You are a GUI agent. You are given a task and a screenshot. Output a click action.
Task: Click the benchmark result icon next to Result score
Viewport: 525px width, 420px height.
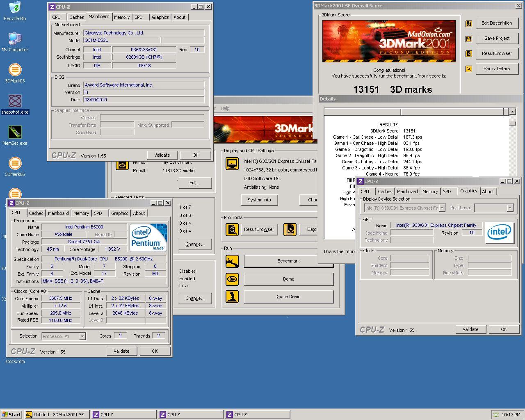(122, 164)
